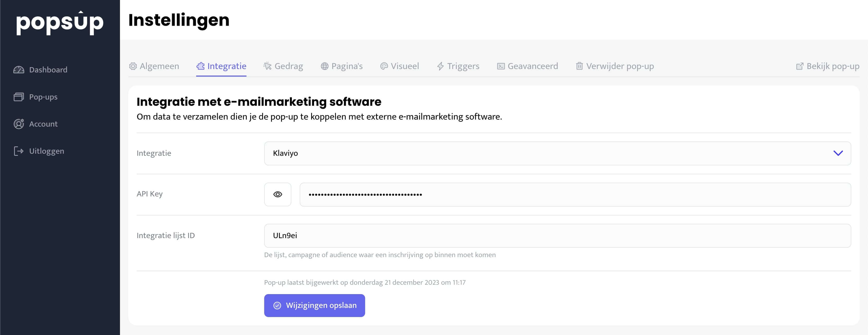
Task: Click the popsup logo
Action: [x=60, y=22]
